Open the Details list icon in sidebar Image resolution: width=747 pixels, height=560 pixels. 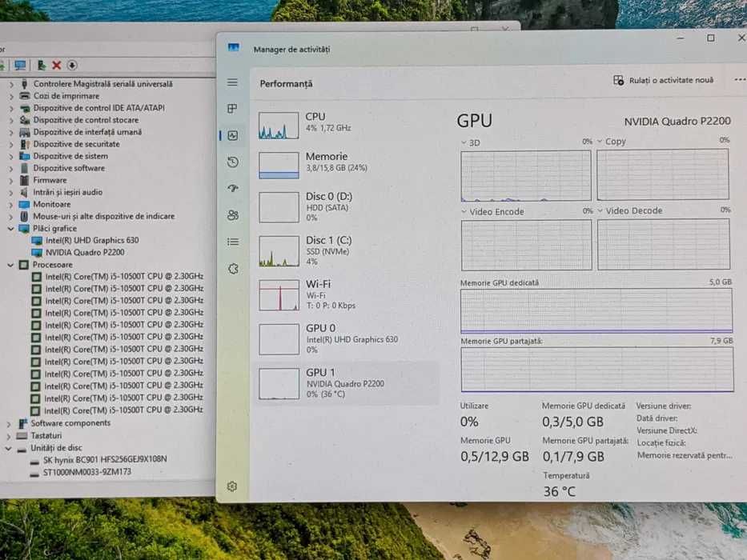click(232, 242)
